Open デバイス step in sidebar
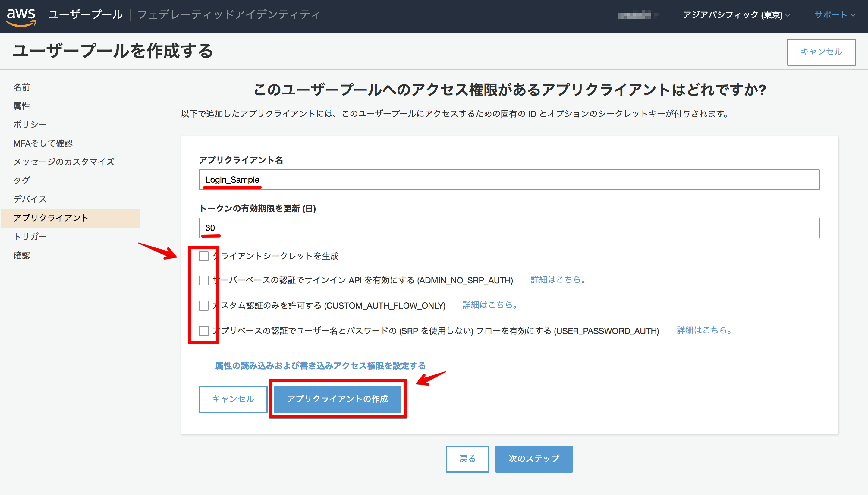 [30, 199]
